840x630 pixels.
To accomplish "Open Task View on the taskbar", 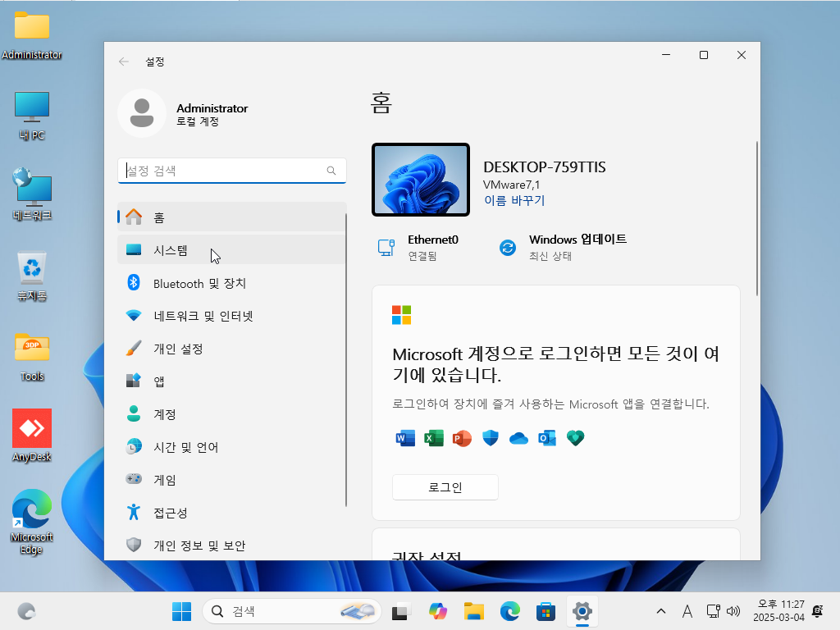I will [401, 611].
